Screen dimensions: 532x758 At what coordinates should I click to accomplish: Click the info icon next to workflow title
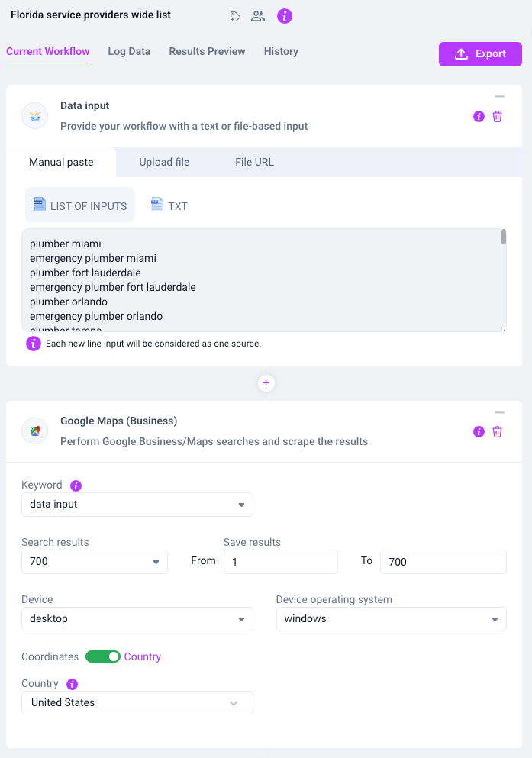point(285,16)
